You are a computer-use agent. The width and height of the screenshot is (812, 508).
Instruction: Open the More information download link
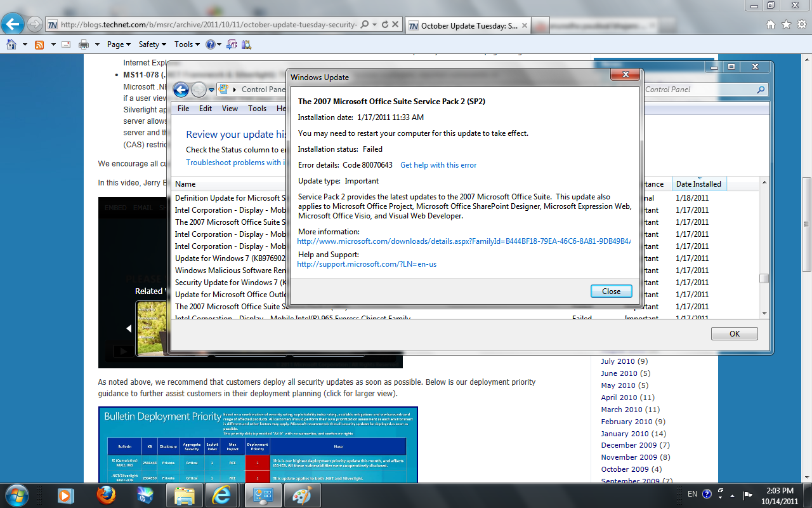click(x=464, y=241)
